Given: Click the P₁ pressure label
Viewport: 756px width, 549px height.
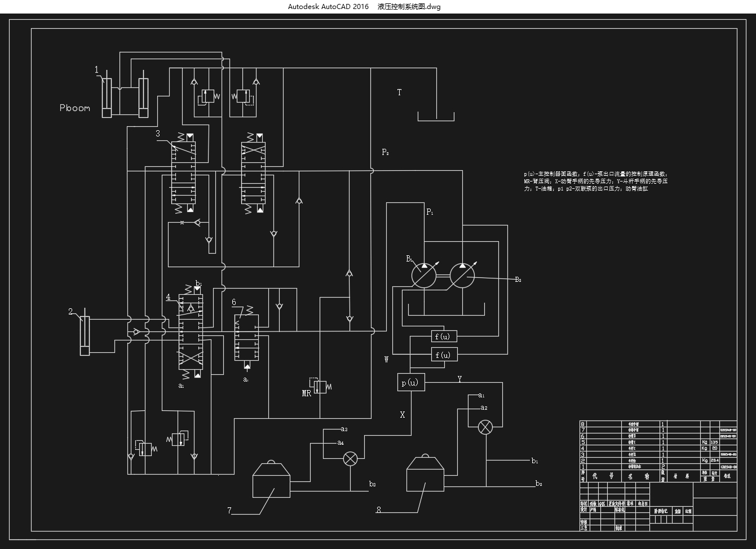Looking at the screenshot, I should (x=430, y=212).
